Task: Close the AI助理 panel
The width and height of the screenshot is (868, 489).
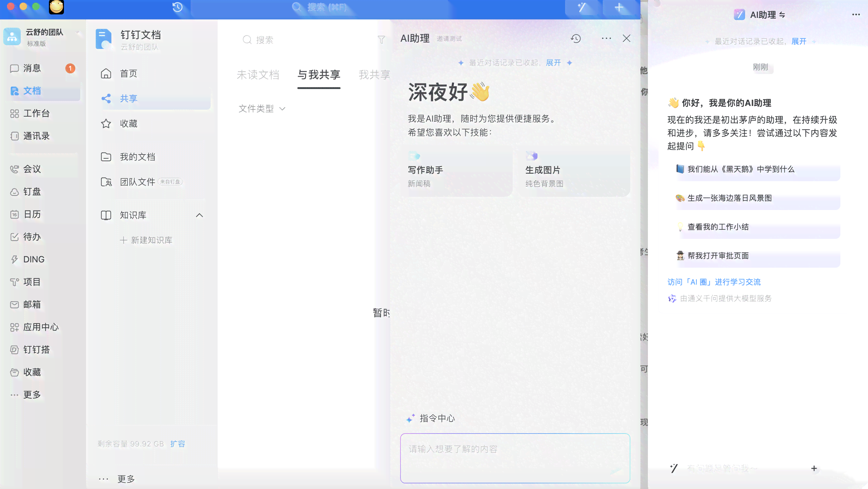Action: pos(627,38)
